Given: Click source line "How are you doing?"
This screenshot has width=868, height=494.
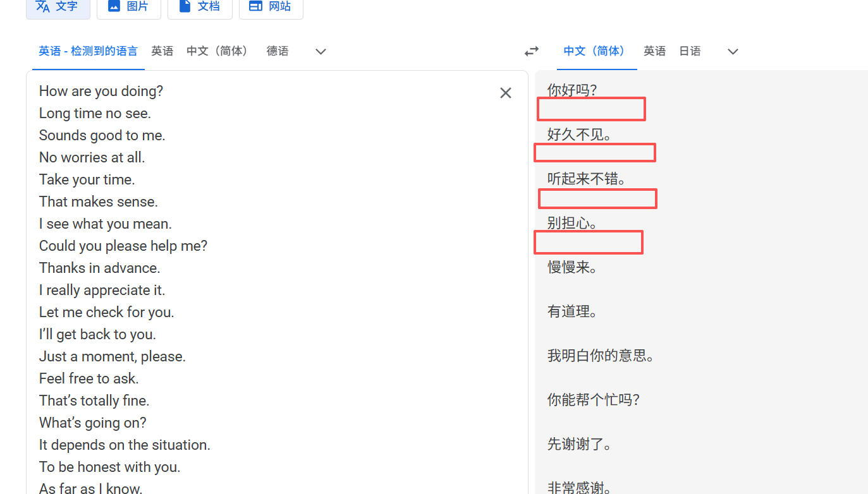Looking at the screenshot, I should click(101, 91).
